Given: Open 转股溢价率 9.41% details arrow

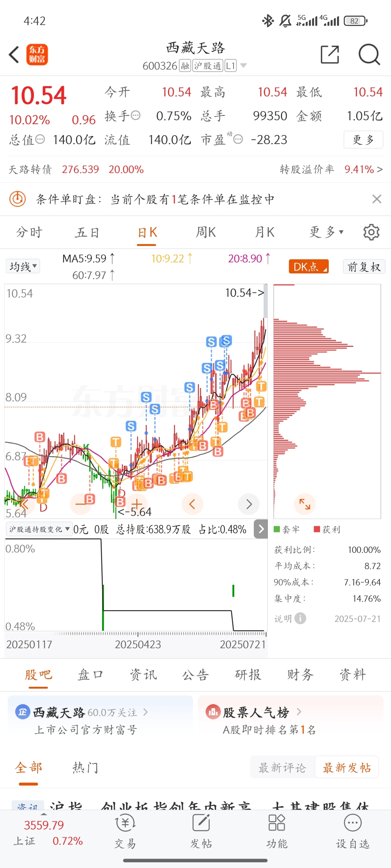Looking at the screenshot, I should point(380,169).
